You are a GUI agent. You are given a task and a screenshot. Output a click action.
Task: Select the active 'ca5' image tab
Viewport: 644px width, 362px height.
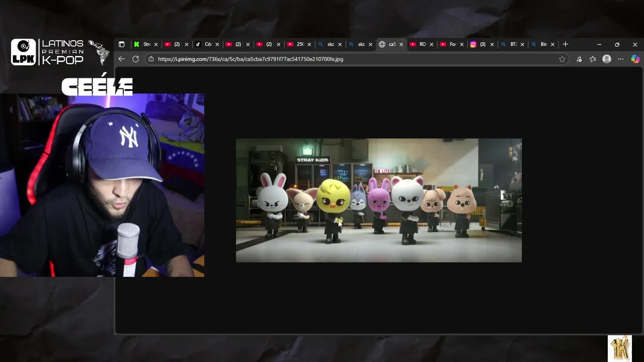point(391,44)
